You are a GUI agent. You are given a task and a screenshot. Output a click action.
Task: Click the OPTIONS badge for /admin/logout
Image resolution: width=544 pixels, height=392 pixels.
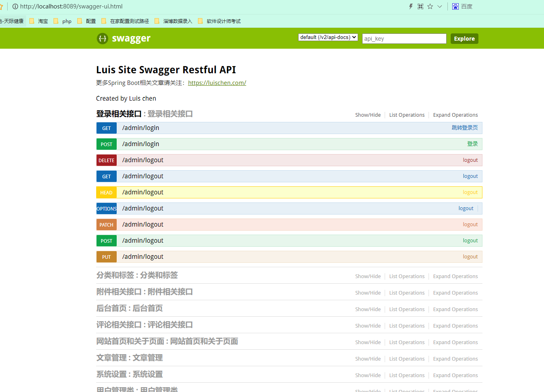pos(107,208)
